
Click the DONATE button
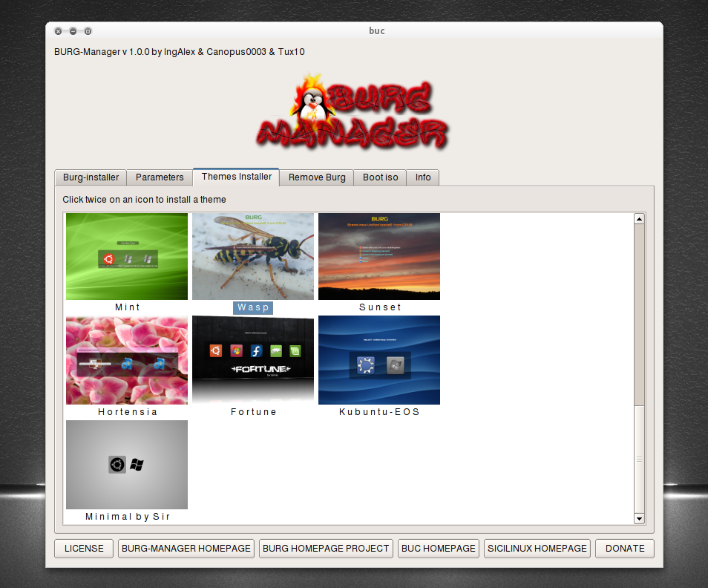tap(625, 548)
